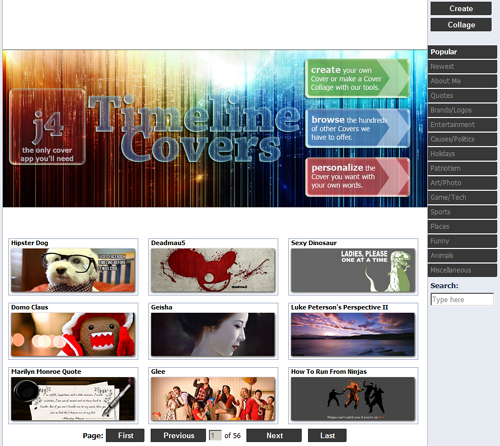500x446 pixels.
Task: Open the Deadmau5 cover thumbnail
Action: click(213, 270)
